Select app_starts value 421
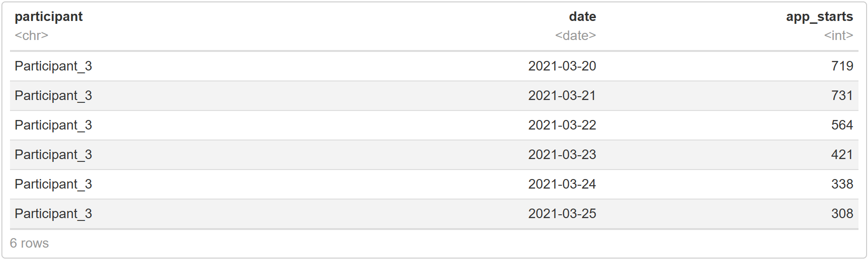This screenshot has height=260, width=868. tap(842, 155)
